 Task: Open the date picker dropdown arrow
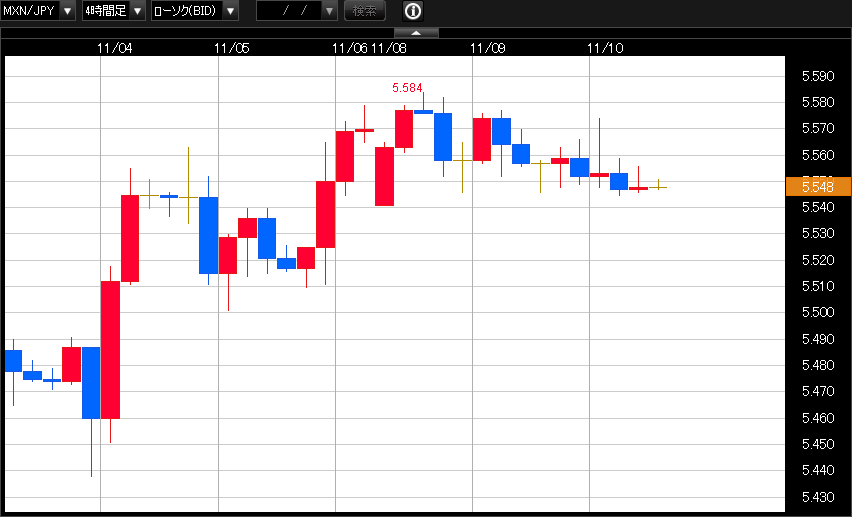click(x=329, y=11)
